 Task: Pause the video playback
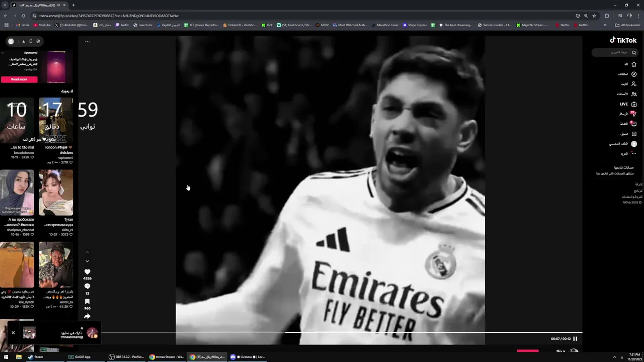coord(575,339)
